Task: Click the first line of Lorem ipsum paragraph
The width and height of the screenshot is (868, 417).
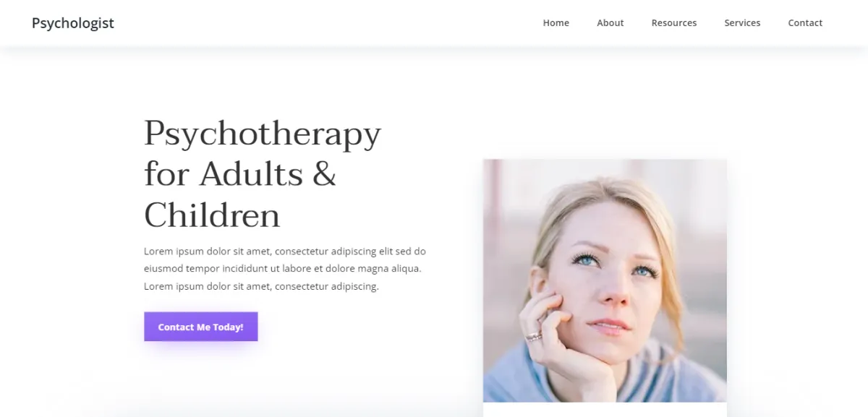Action: [285, 252]
